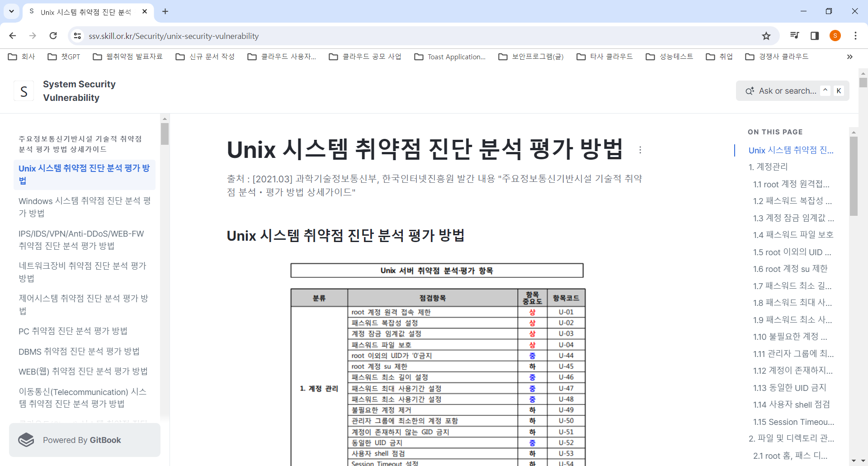Open a new browser tab
Screen dimensions: 868x466
pyautogui.click(x=165, y=11)
